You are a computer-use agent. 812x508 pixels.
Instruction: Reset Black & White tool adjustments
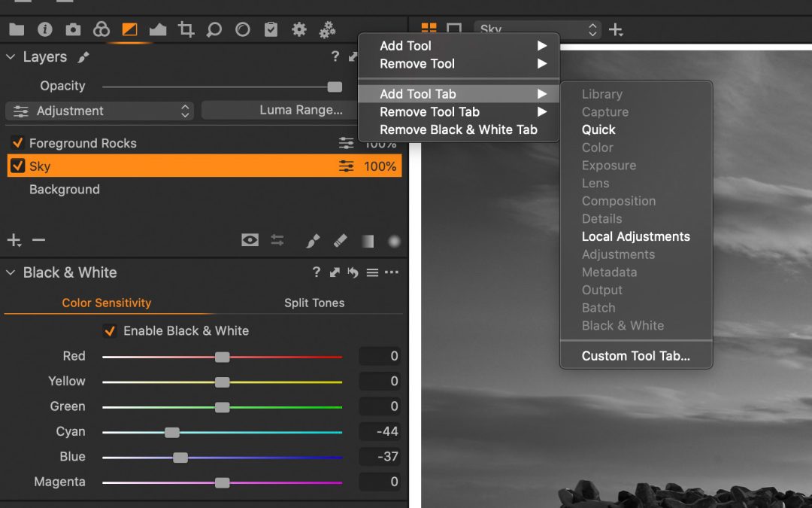tap(353, 272)
